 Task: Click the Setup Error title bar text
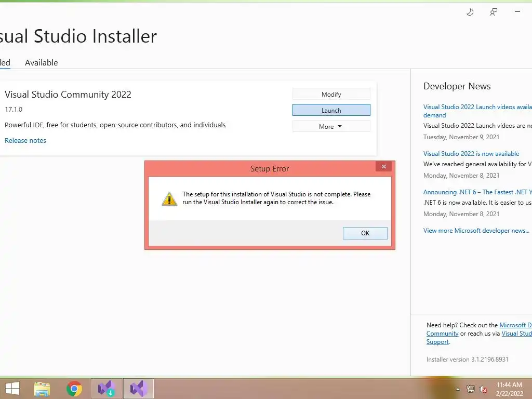(270, 169)
